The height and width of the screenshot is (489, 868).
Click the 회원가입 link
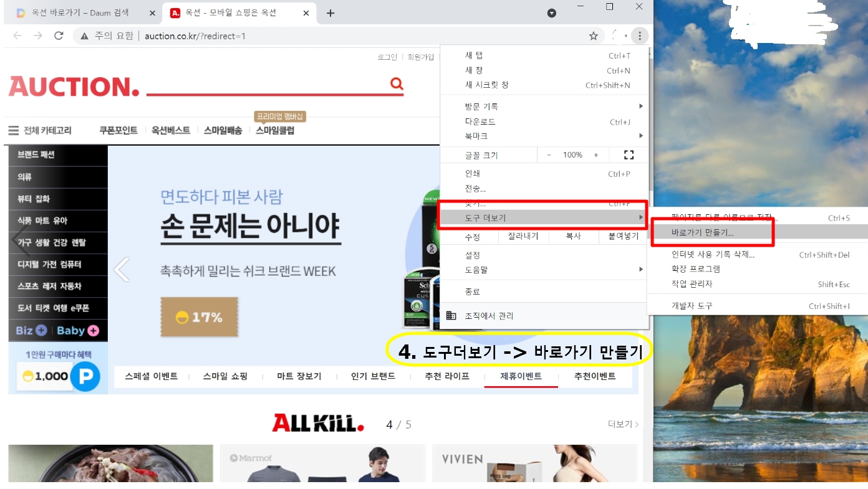420,57
